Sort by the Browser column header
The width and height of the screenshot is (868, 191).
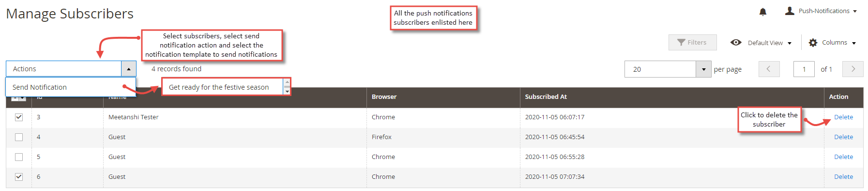[384, 96]
